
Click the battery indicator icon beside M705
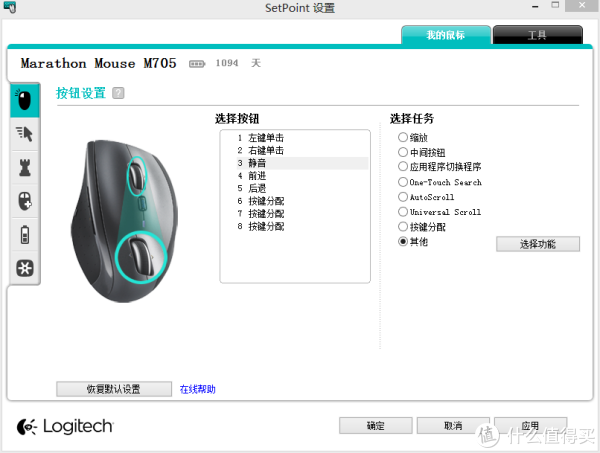coord(197,64)
